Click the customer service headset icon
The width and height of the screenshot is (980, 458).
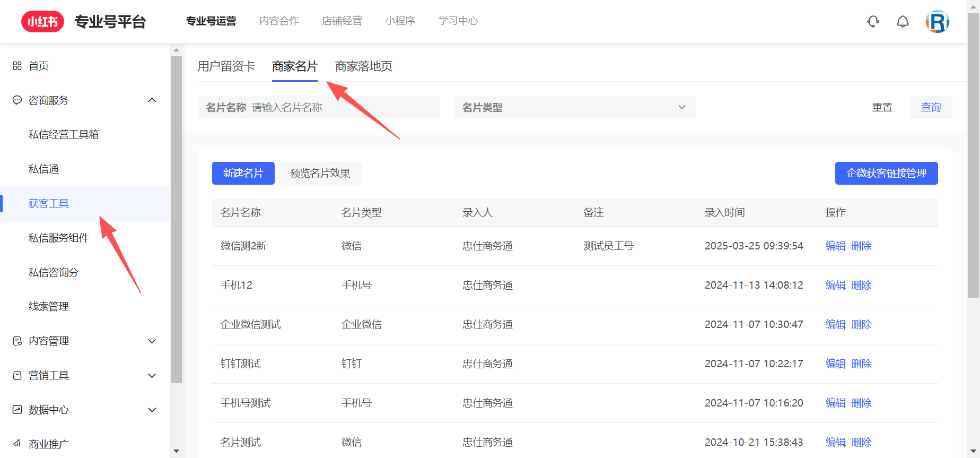[873, 21]
